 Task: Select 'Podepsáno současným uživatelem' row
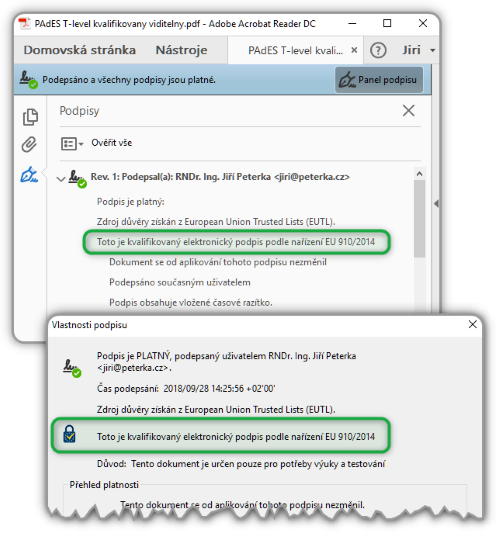click(x=180, y=282)
